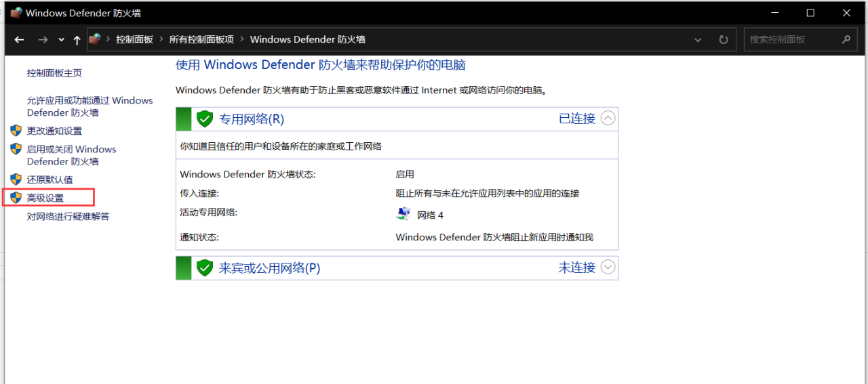Open 允许应用或功能通过 Windows Defender 防火墙

tap(90, 106)
